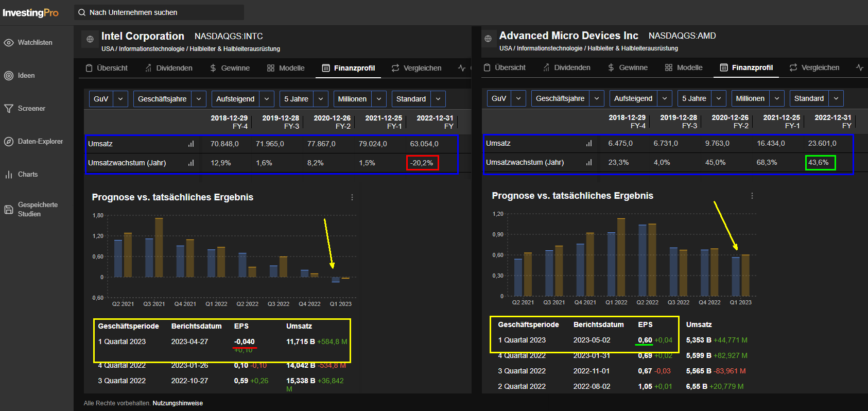
Task: Click Intel Übersicht clipboard icon
Action: coord(89,68)
